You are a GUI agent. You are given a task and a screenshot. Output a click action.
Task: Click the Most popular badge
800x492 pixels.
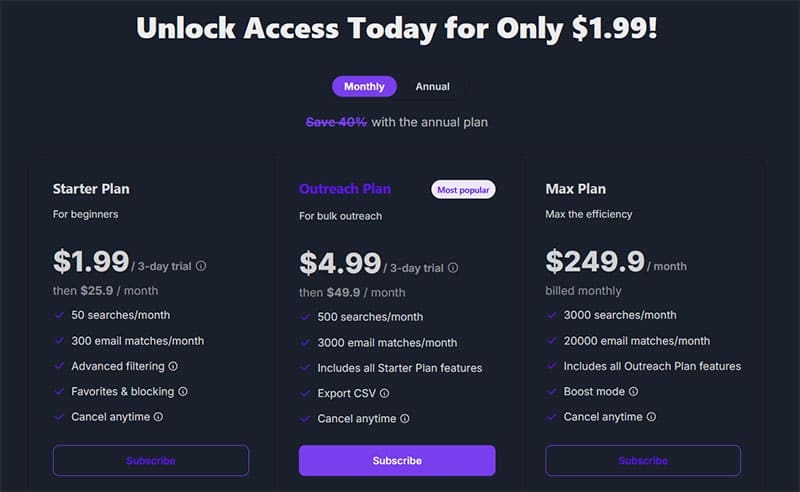pyautogui.click(x=464, y=189)
